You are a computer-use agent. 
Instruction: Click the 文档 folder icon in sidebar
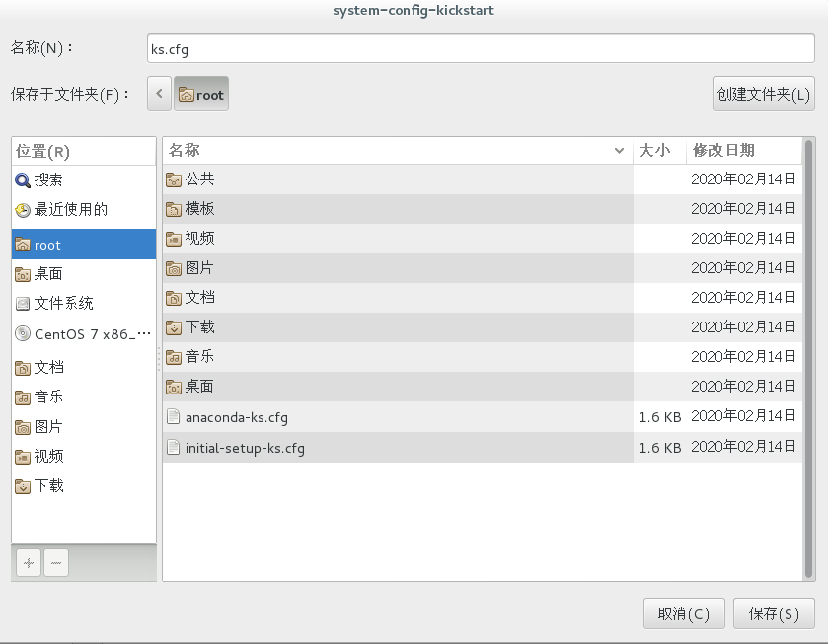[23, 368]
